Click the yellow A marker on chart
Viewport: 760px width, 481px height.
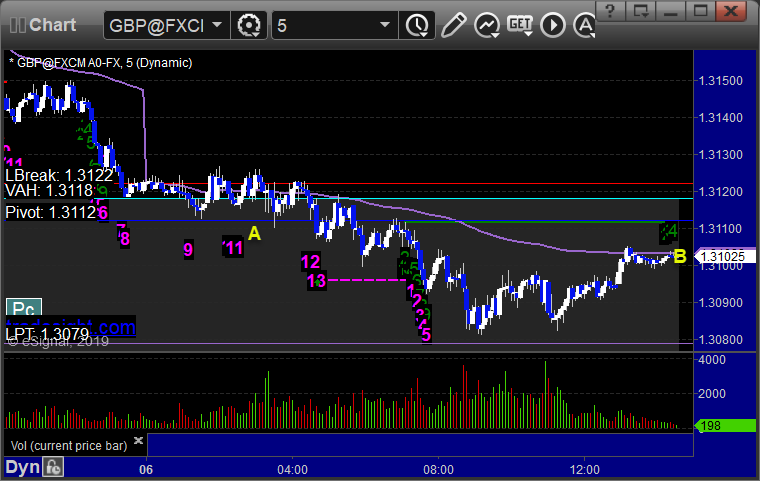(254, 234)
